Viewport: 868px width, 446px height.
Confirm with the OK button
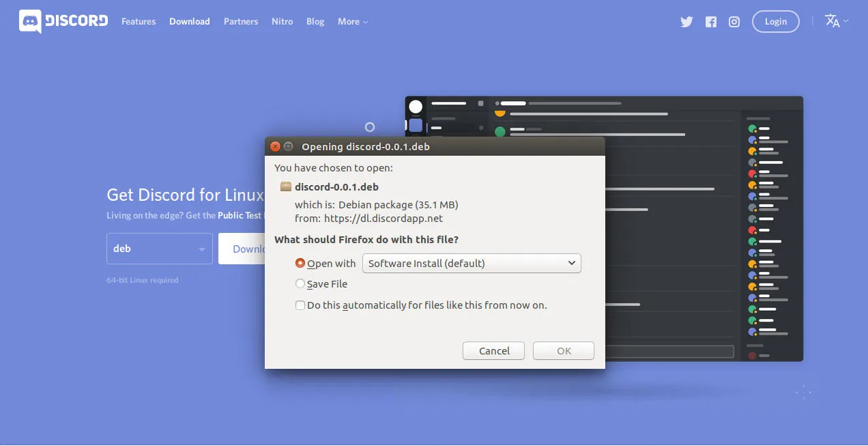(x=563, y=350)
